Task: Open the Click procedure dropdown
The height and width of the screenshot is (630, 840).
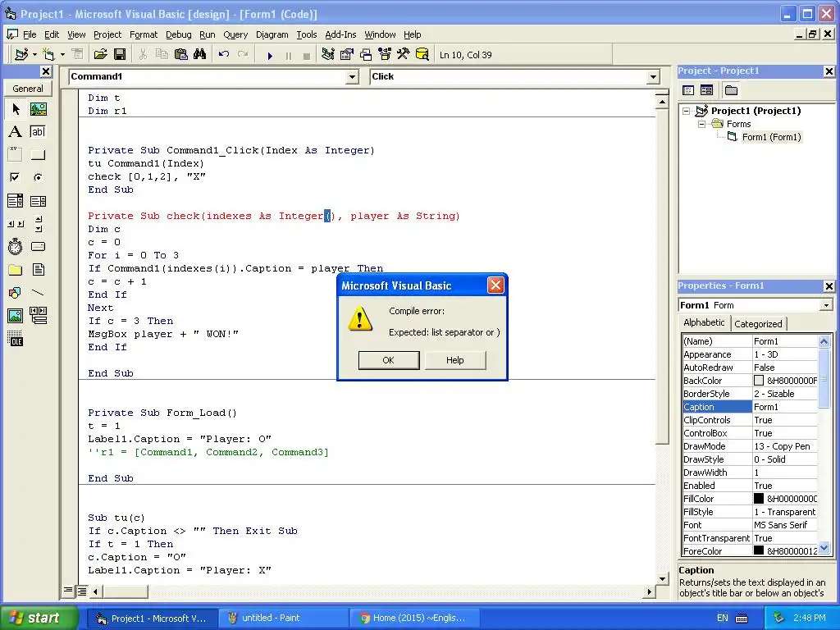Action: tap(653, 77)
